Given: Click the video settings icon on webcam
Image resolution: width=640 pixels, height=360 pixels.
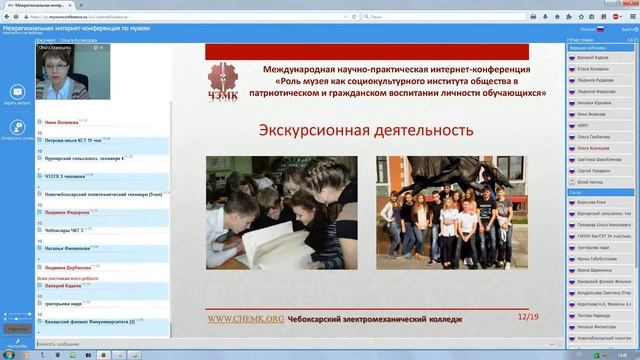Looking at the screenshot, I should (96, 48).
